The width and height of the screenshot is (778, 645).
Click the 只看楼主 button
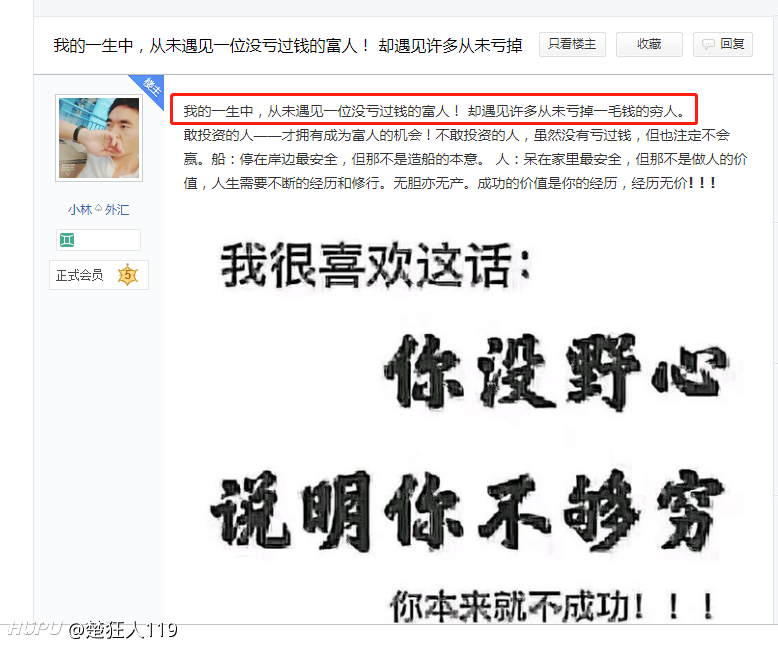tap(572, 45)
